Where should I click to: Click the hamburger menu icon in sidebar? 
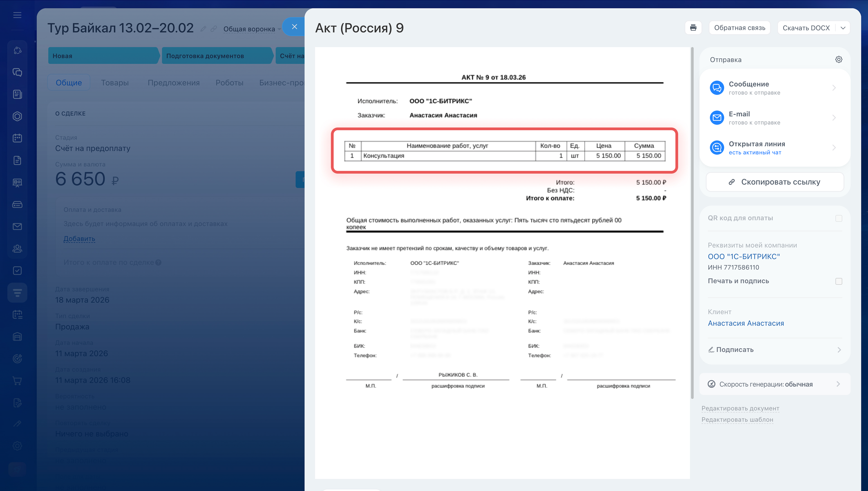point(17,15)
